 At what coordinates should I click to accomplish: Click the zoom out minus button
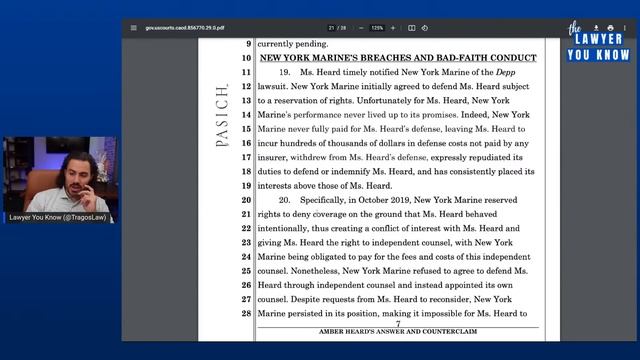click(361, 28)
